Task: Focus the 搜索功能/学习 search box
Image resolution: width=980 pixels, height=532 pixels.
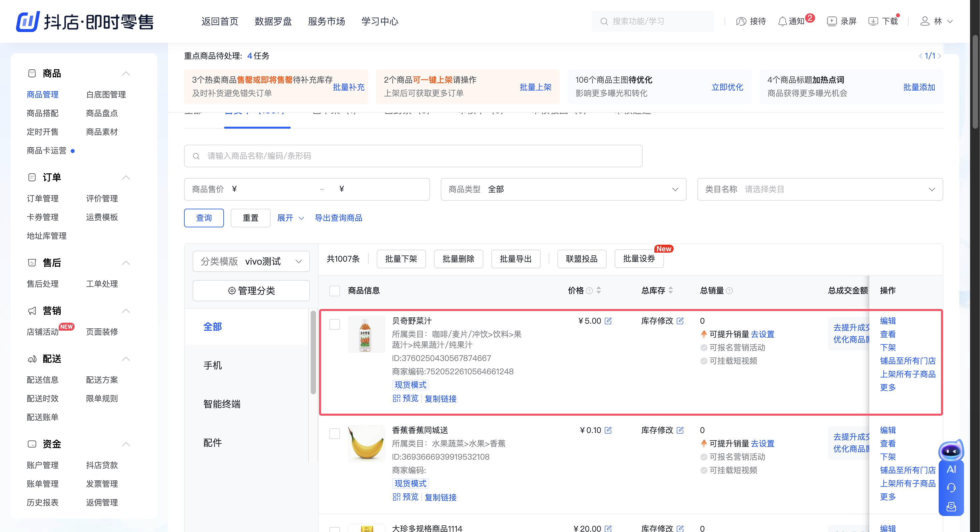Action: point(652,21)
